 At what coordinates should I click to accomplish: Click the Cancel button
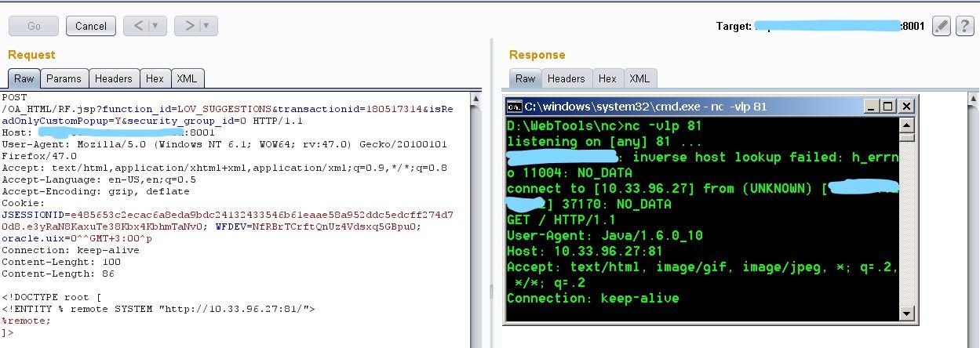point(91,26)
